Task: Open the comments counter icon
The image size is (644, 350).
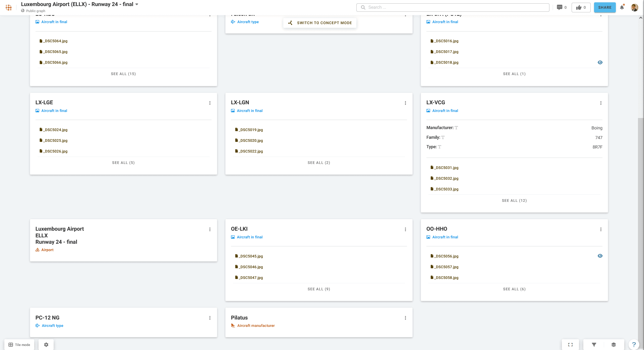Action: [x=562, y=7]
